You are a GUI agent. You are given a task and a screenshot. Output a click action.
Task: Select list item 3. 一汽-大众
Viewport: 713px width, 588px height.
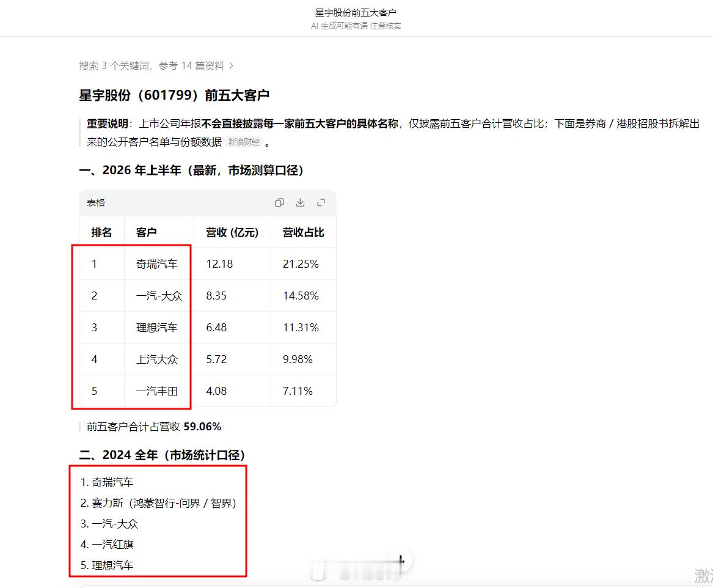click(x=109, y=524)
